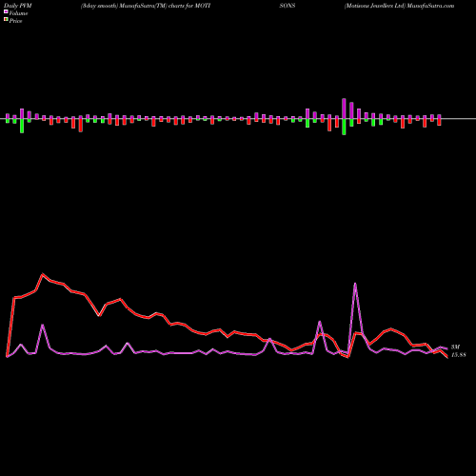Screen dimensions: 476x476
Task: Click the '(3day smooth) MunafaSutra(TM) charts for MOTI' heading
Action: [146, 6]
